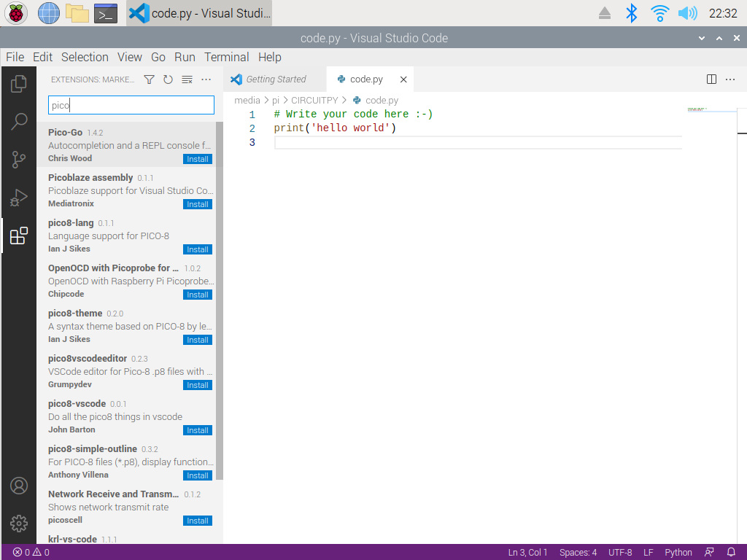
Task: Click the extensions list scrollbar
Action: tap(220, 300)
